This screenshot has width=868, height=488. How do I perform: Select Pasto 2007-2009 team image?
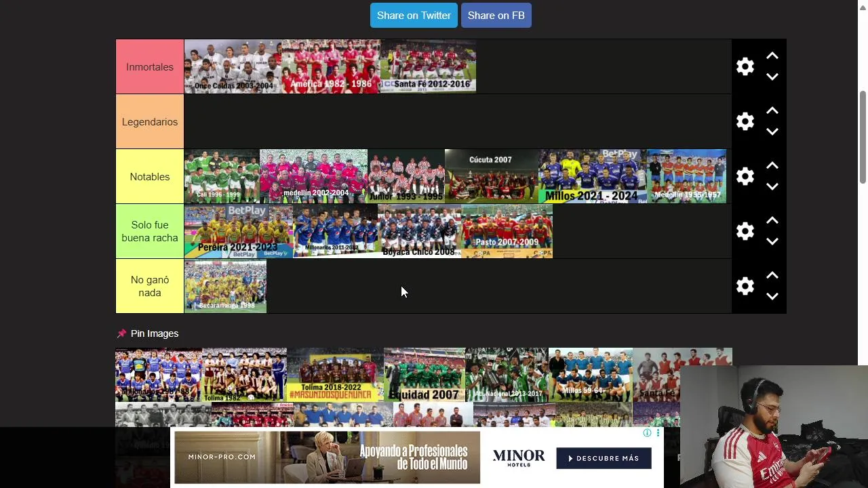[x=507, y=231]
